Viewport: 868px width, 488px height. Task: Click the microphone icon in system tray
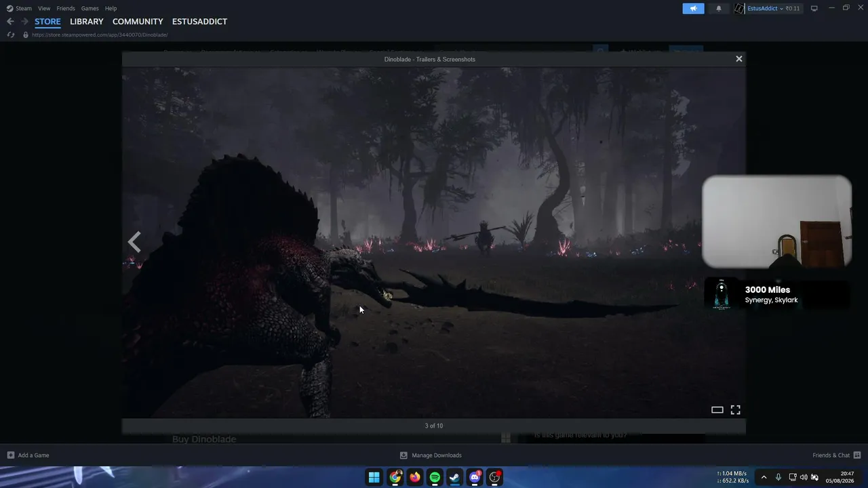tap(778, 477)
